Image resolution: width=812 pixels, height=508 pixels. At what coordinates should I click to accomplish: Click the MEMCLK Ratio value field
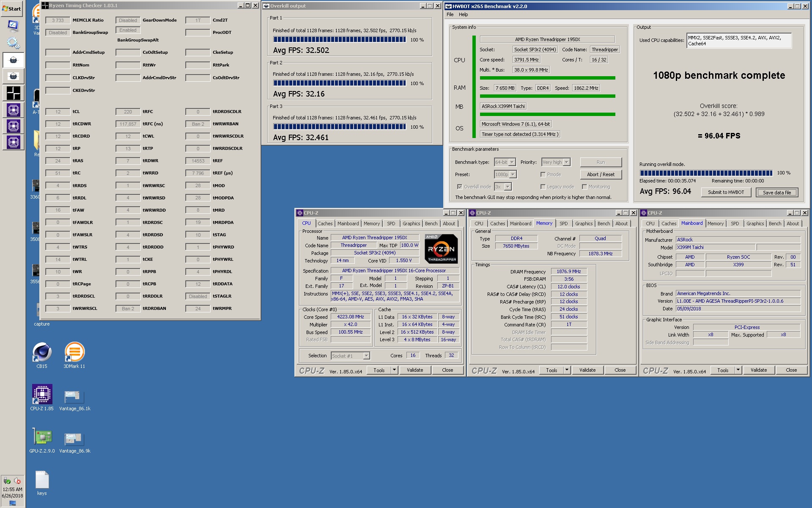[x=58, y=20]
